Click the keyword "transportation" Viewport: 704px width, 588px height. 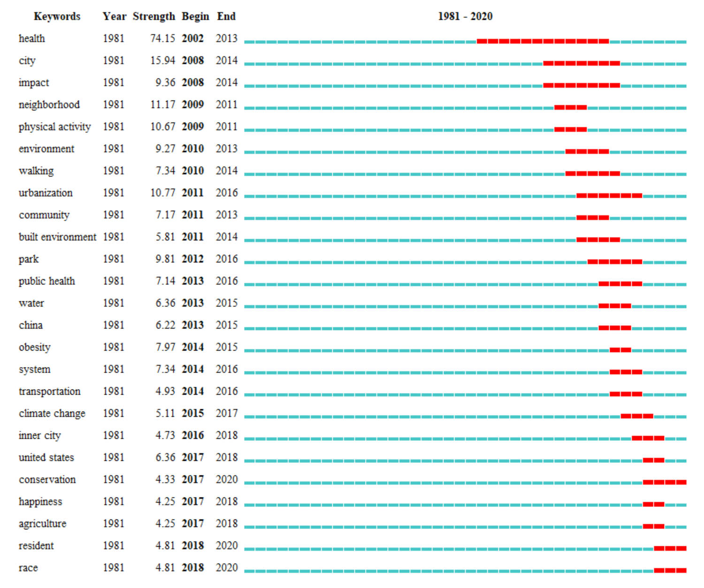pos(50,391)
